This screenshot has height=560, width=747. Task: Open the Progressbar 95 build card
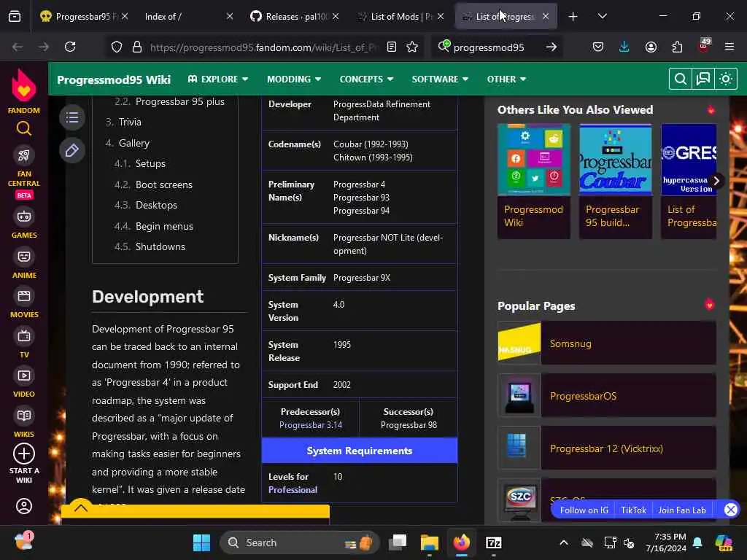615,181
